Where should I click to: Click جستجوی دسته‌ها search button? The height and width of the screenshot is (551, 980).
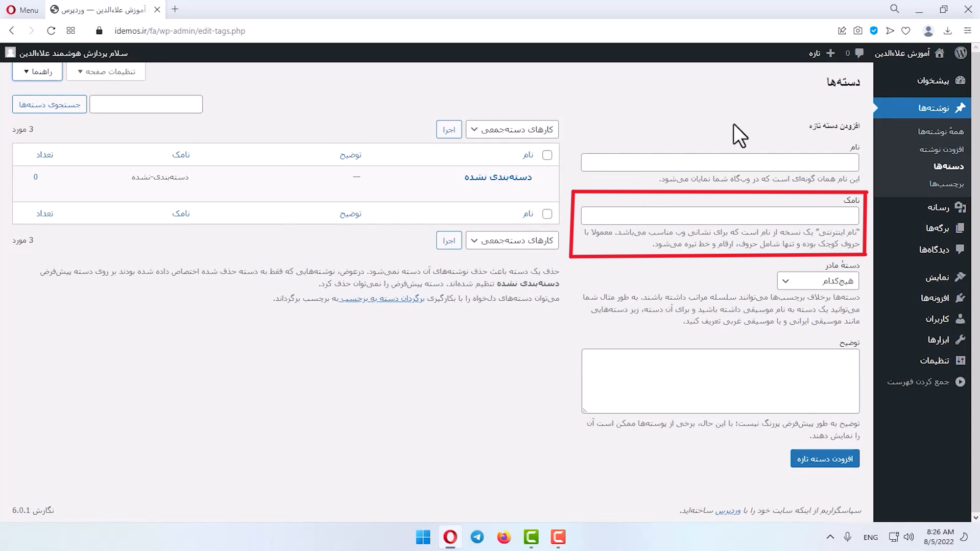click(x=50, y=104)
